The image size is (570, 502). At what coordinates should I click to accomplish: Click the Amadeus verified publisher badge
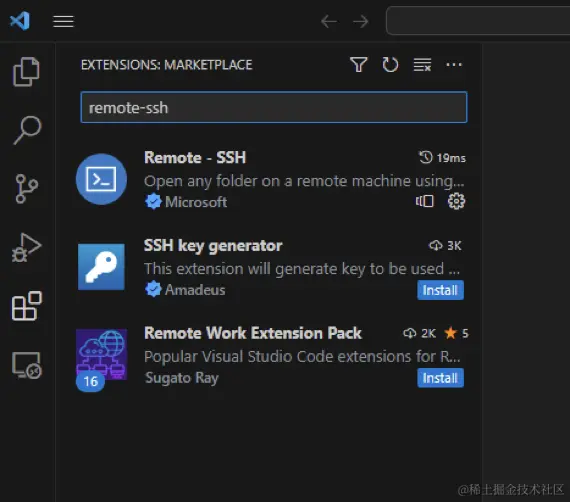(x=153, y=289)
